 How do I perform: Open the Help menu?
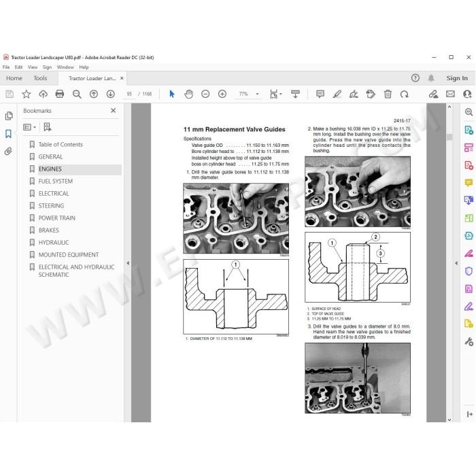click(x=84, y=67)
